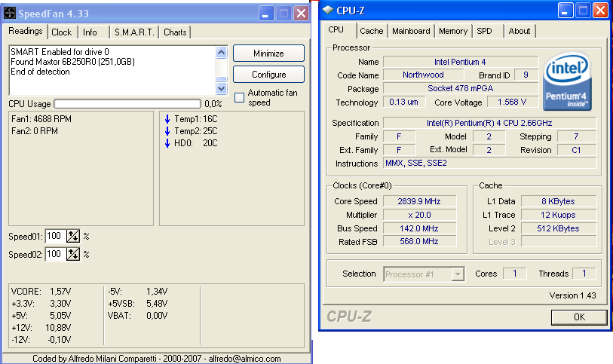Switch to SpeedFan Clock tab
The width and height of the screenshot is (613, 364).
pyautogui.click(x=62, y=32)
